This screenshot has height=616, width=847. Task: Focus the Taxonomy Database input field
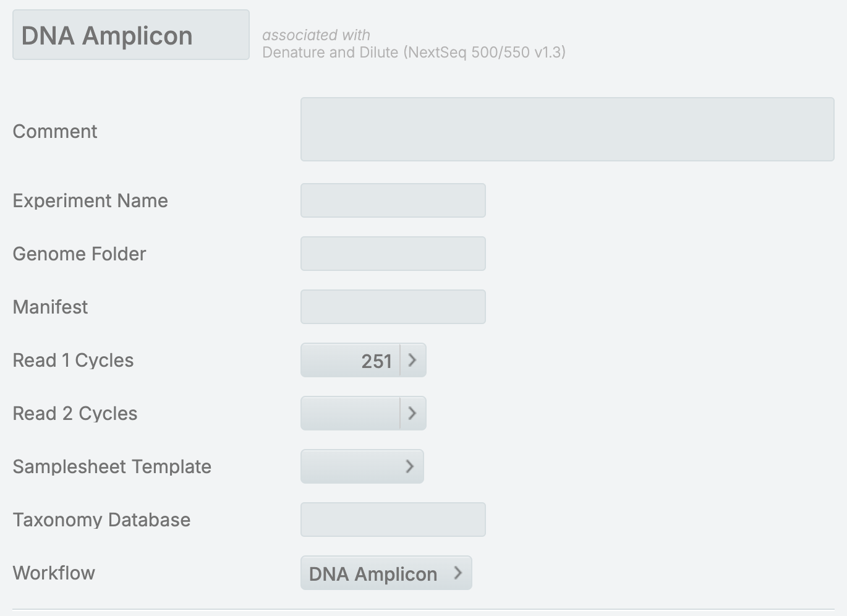click(393, 520)
